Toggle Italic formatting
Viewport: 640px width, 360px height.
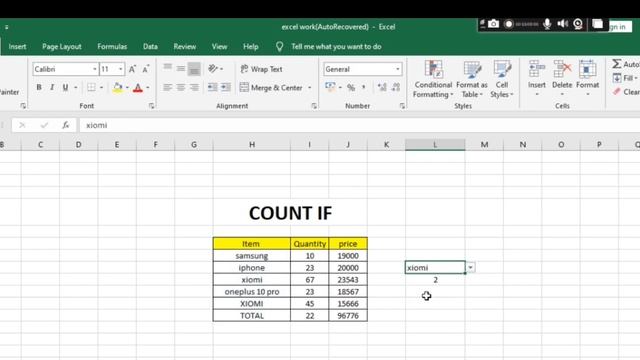click(52, 87)
